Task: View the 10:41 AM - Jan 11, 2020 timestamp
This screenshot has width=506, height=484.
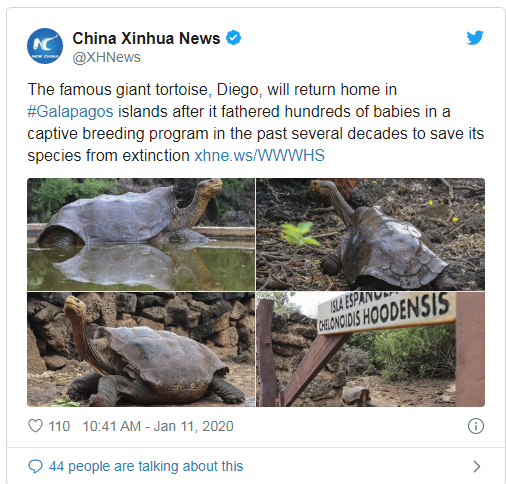Action: point(158,426)
